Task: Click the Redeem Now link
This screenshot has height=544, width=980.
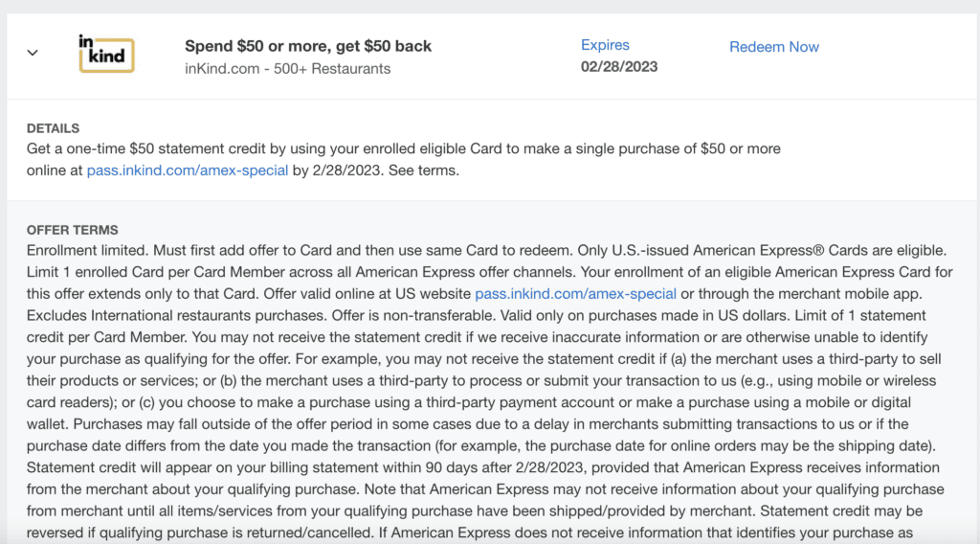Action: coord(773,47)
